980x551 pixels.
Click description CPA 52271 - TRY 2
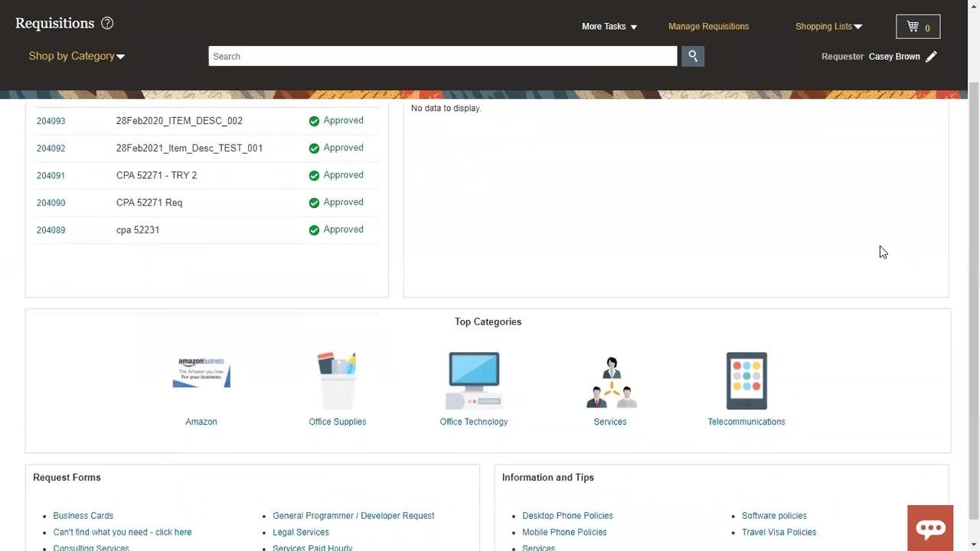click(156, 175)
